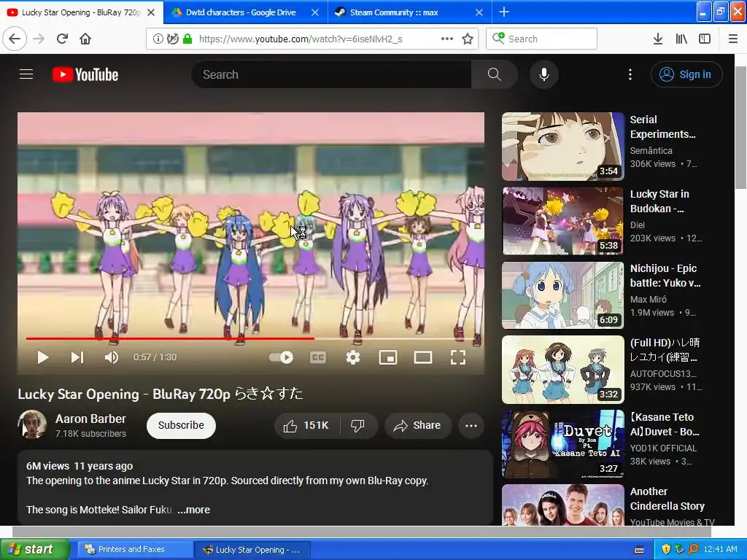Click the browser Back arrow button
747x560 pixels.
coord(15,39)
